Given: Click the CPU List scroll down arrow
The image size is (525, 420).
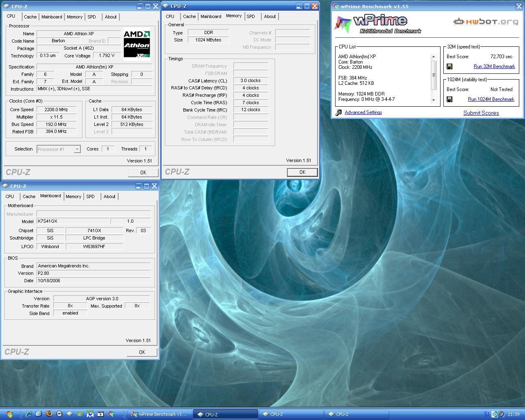Looking at the screenshot, I should coord(434,100).
